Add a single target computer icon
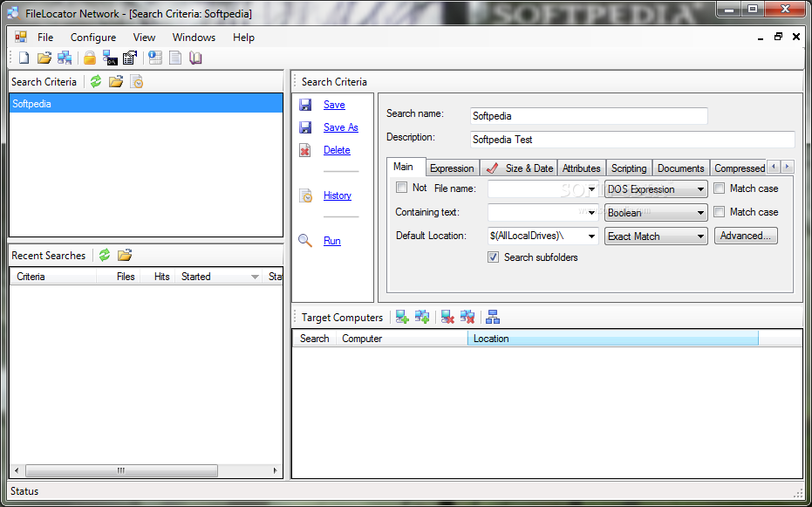 click(x=402, y=317)
